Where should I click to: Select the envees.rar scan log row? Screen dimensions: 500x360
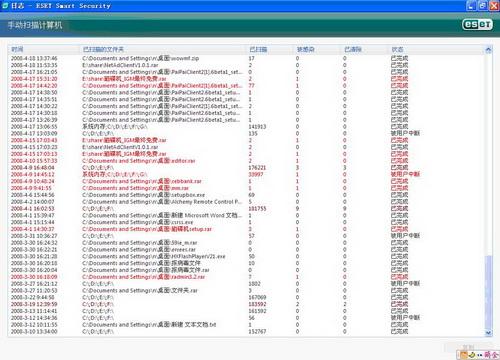coord(246,250)
